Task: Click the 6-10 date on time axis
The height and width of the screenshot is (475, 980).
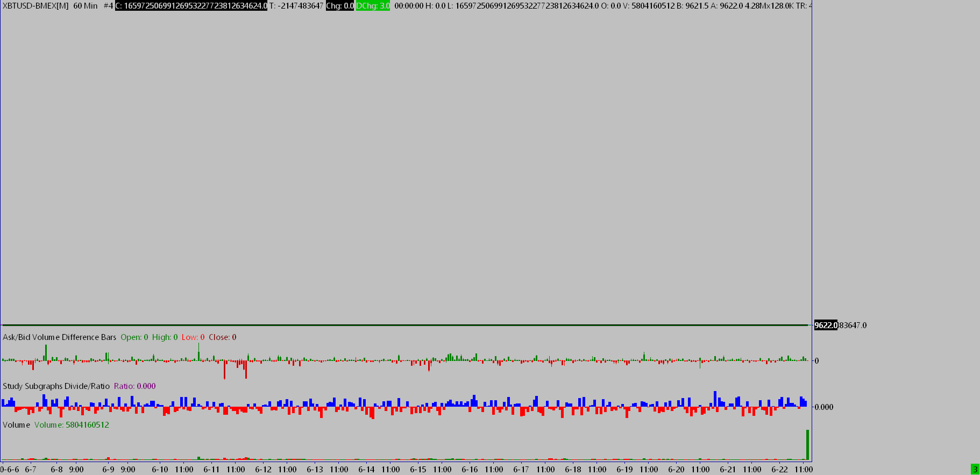Action: coord(160,469)
